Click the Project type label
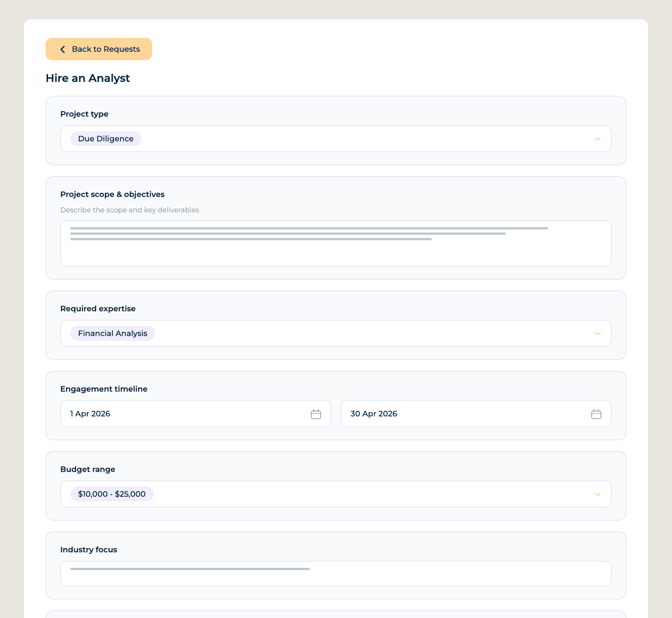672x618 pixels. 84,114
